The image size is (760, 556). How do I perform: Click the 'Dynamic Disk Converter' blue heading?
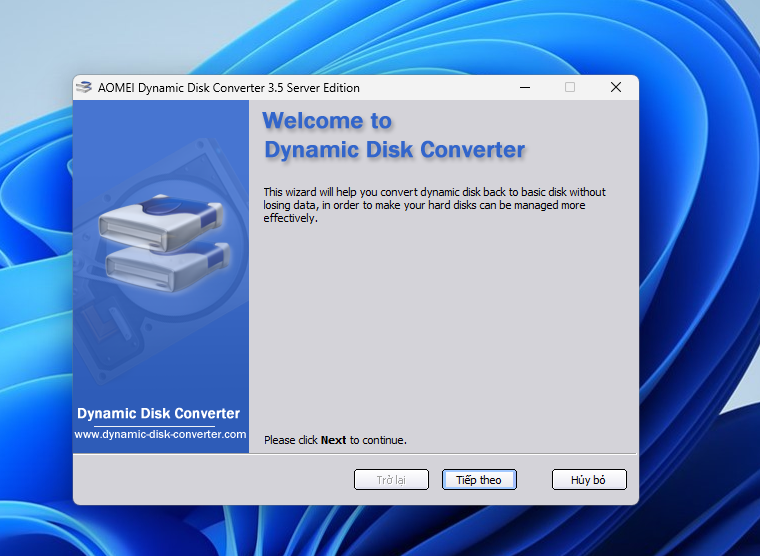pyautogui.click(x=395, y=150)
